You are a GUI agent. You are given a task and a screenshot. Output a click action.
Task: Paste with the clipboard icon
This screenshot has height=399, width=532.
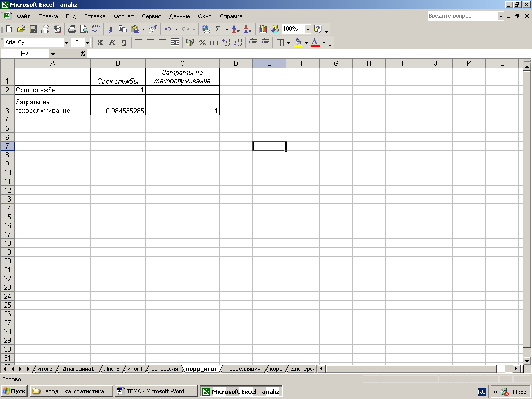tap(135, 29)
